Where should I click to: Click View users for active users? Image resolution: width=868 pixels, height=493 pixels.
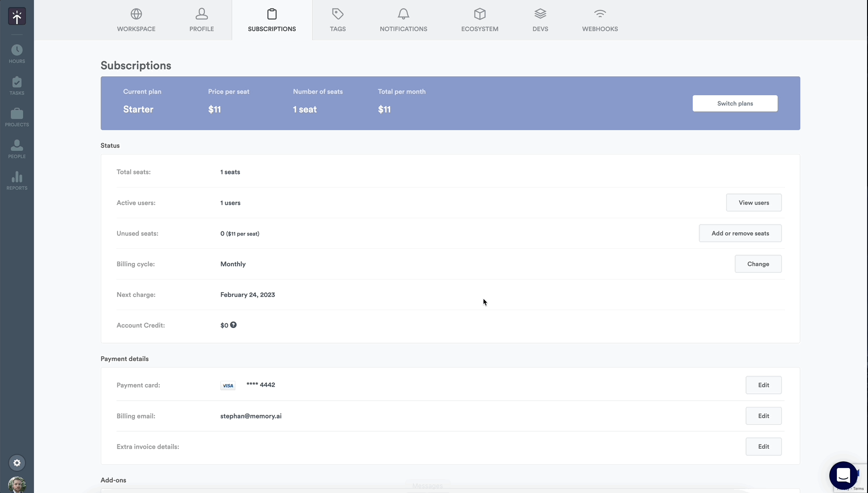[753, 202]
